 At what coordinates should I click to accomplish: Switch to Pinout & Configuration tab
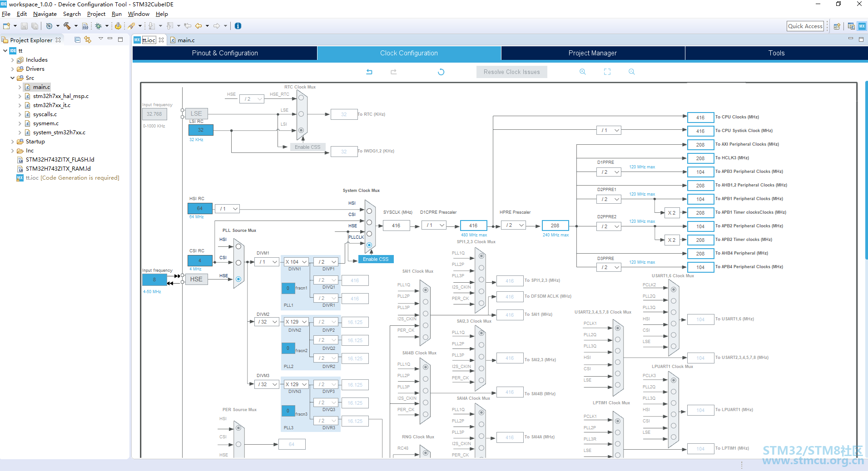click(225, 53)
